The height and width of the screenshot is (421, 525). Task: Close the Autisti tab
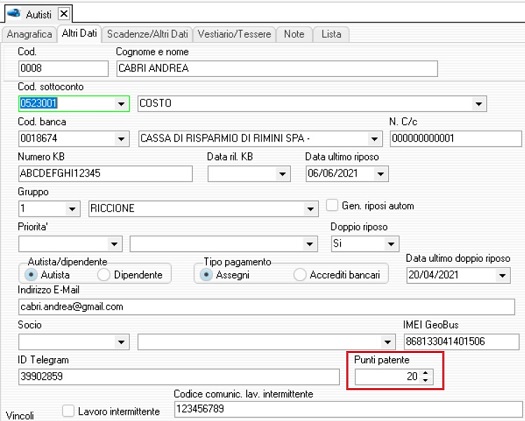coord(64,14)
